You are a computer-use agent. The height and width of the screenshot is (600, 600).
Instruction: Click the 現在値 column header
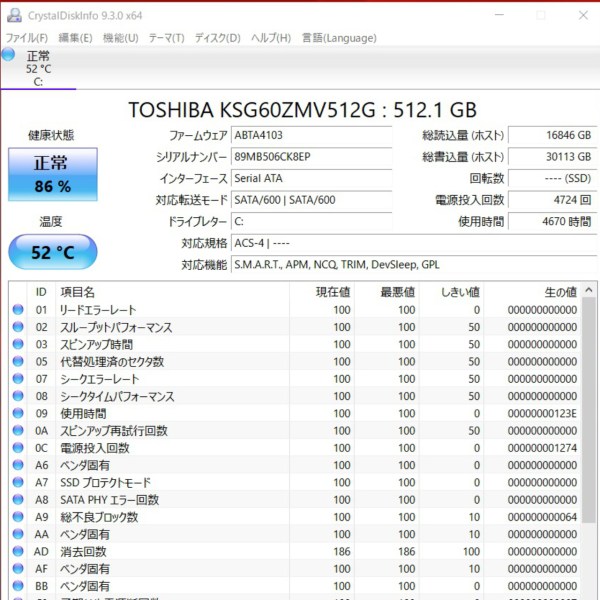pyautogui.click(x=322, y=292)
